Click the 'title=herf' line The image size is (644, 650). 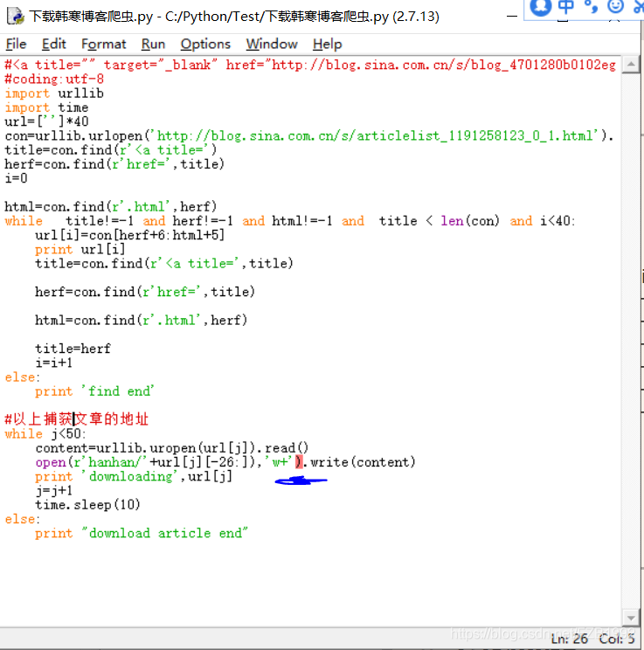73,349
